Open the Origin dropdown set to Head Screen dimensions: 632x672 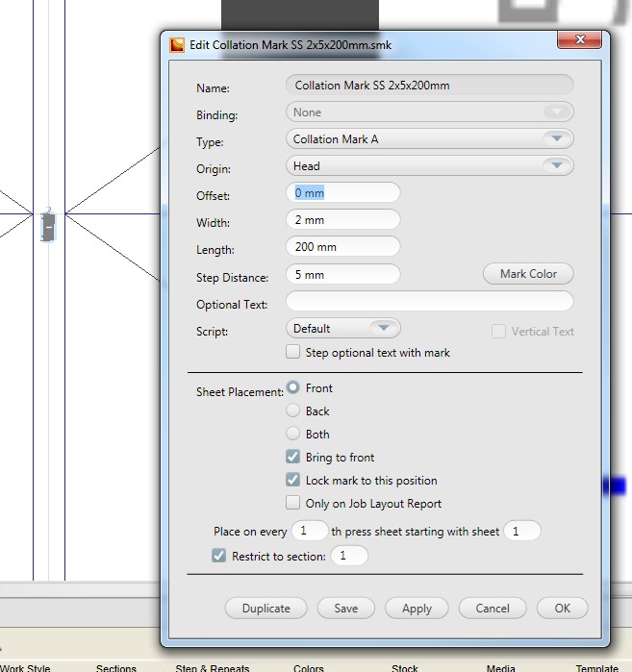pos(430,166)
